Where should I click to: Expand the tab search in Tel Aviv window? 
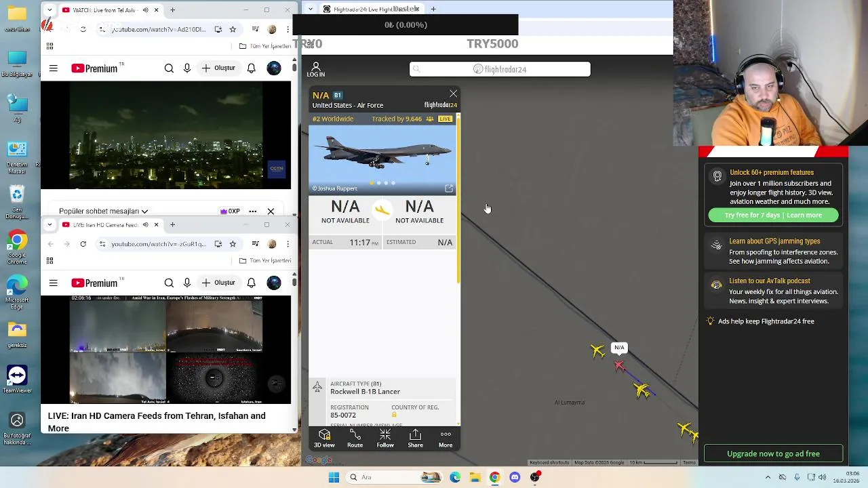[50, 10]
